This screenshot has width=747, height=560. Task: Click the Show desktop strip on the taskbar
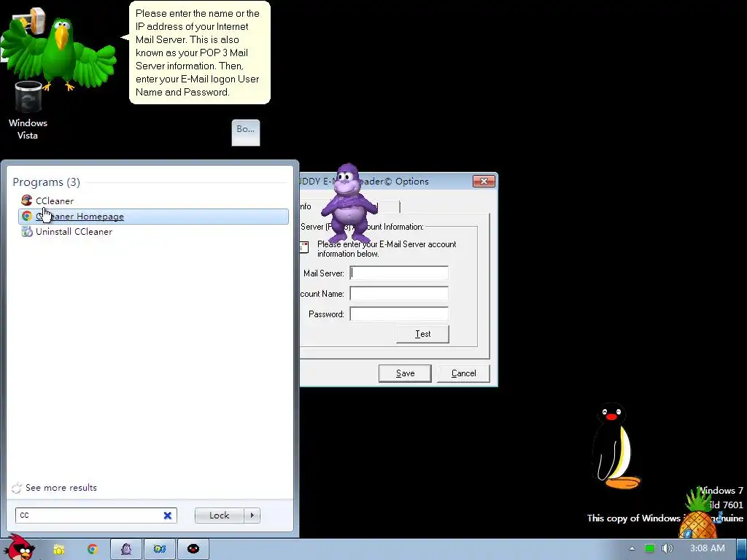[742, 550]
